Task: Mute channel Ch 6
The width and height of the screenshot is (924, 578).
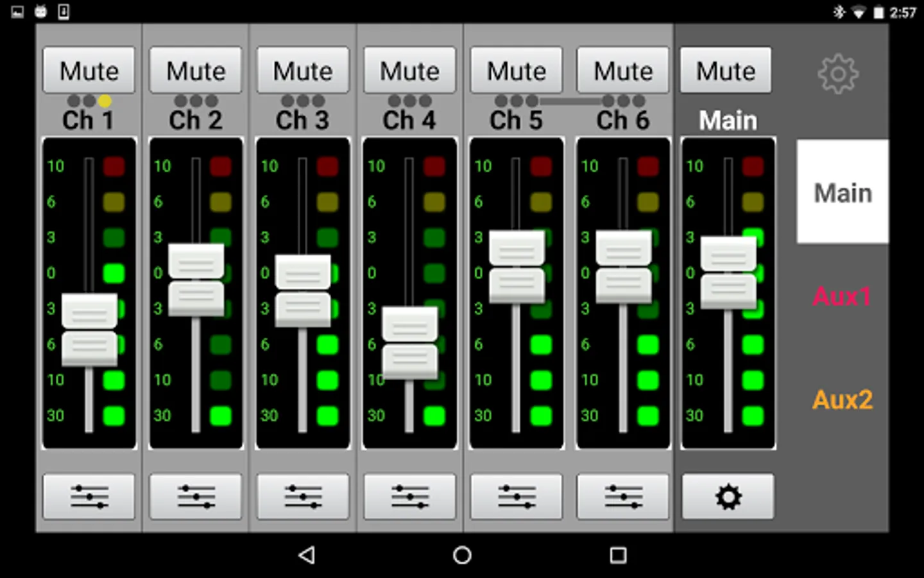Action: coord(623,70)
